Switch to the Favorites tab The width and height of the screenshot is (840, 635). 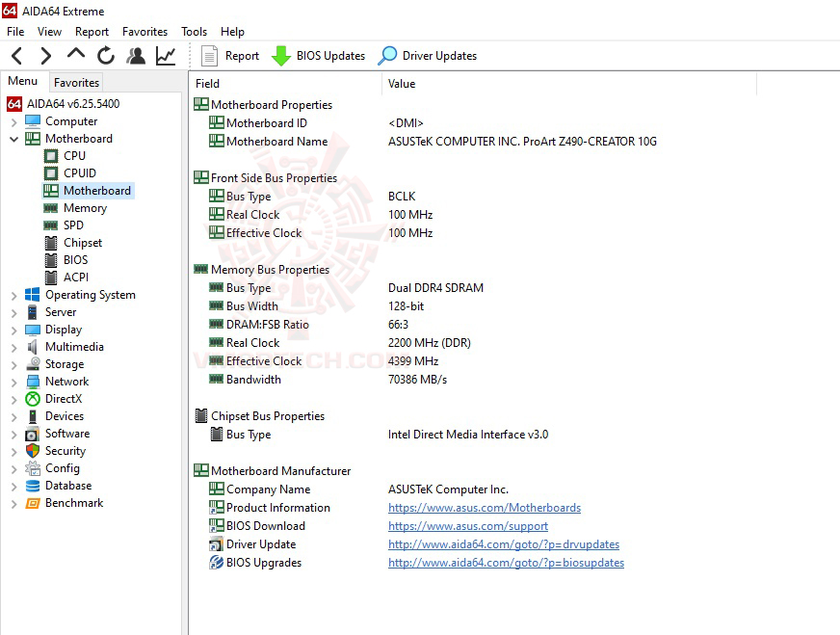tap(76, 82)
